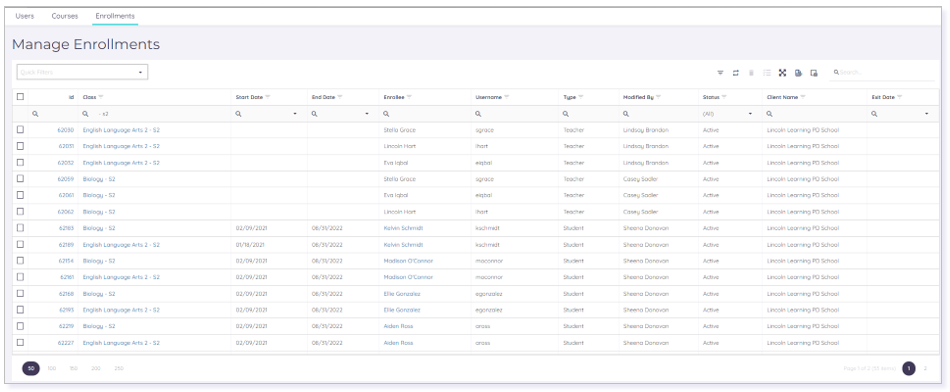
Task: Click the filter funnel icon beside Enrollee
Action: (x=410, y=97)
